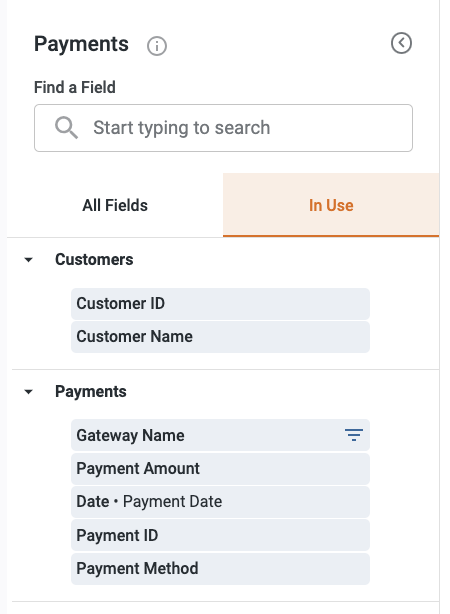The height and width of the screenshot is (614, 450).
Task: Select the Payment ID field
Action: pyautogui.click(x=220, y=535)
